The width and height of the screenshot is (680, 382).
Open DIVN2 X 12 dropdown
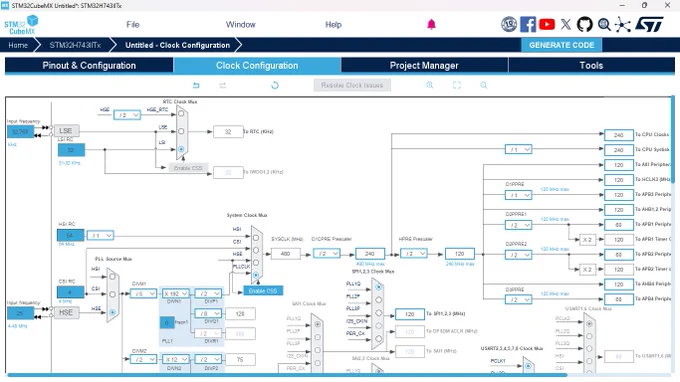click(x=176, y=359)
